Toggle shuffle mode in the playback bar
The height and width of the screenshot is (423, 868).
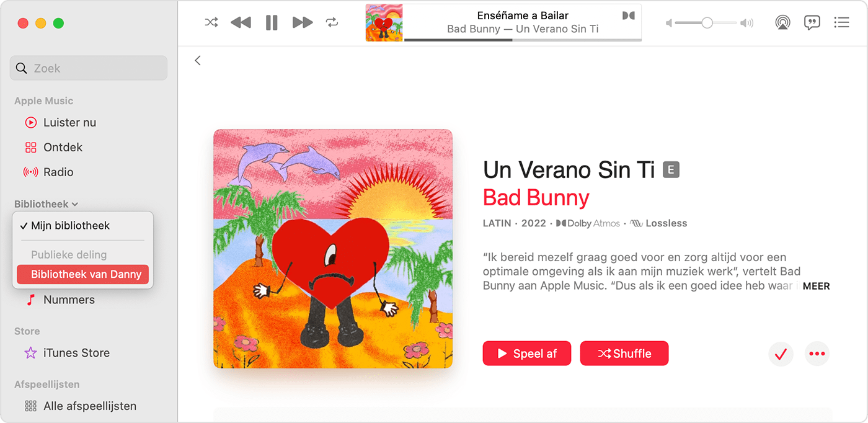pos(211,23)
